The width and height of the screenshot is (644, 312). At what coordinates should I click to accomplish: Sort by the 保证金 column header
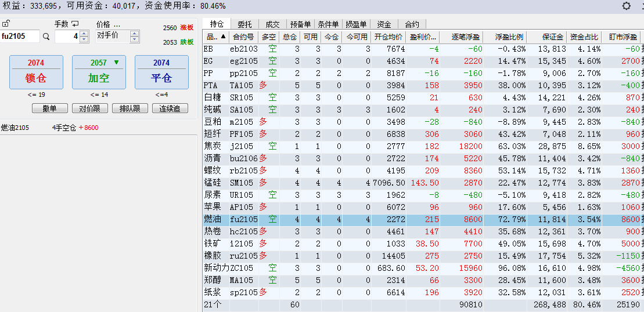tap(547, 37)
